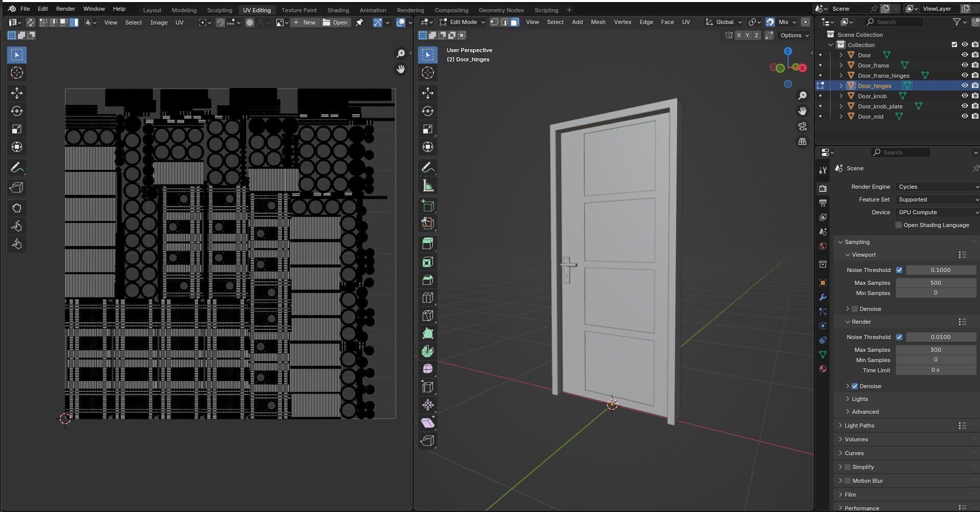
Task: Select the Cursor tool in UV editor
Action: point(16,73)
